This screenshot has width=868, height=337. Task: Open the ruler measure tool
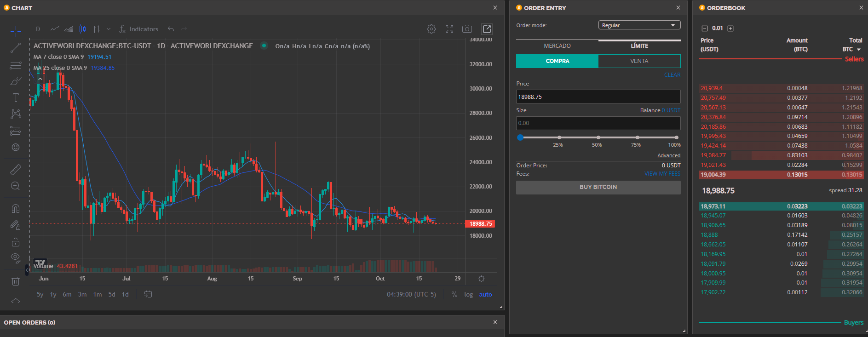point(16,170)
